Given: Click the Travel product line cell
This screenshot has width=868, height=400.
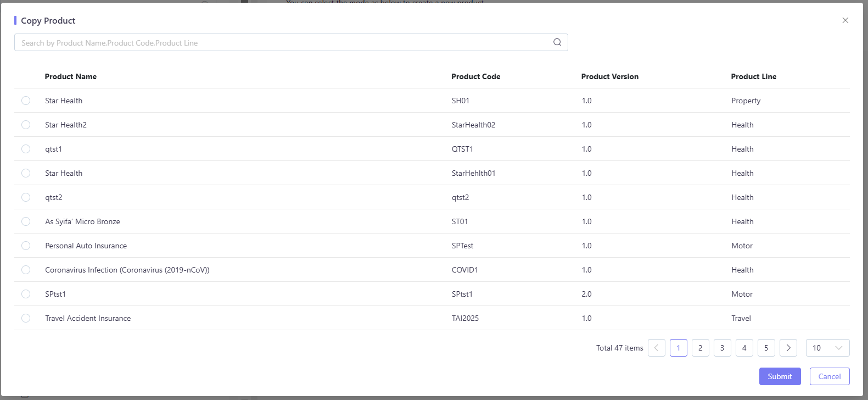Looking at the screenshot, I should (741, 318).
